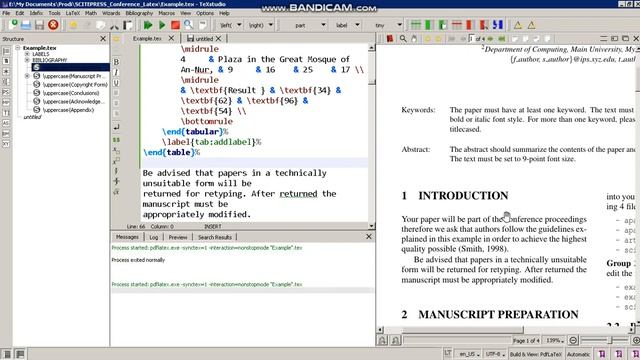
Task: Click the green math mode $$ icon
Action: click(116, 140)
